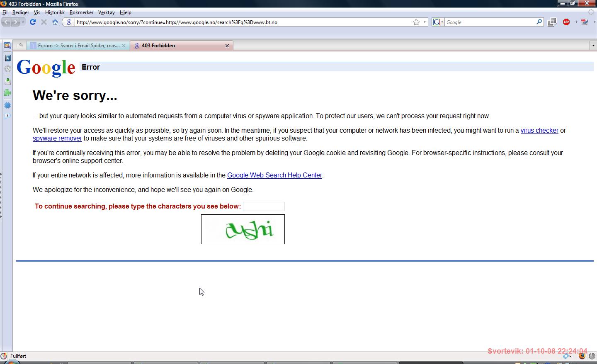The width and height of the screenshot is (597, 364).
Task: Click the status bar icon beside Fullført
Action: point(4,356)
